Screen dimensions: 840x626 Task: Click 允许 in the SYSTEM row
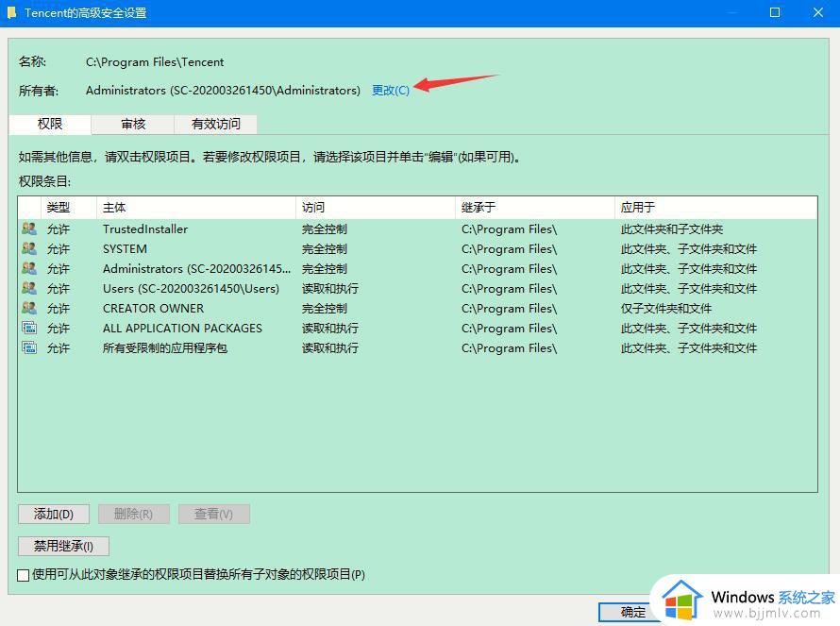coord(58,249)
